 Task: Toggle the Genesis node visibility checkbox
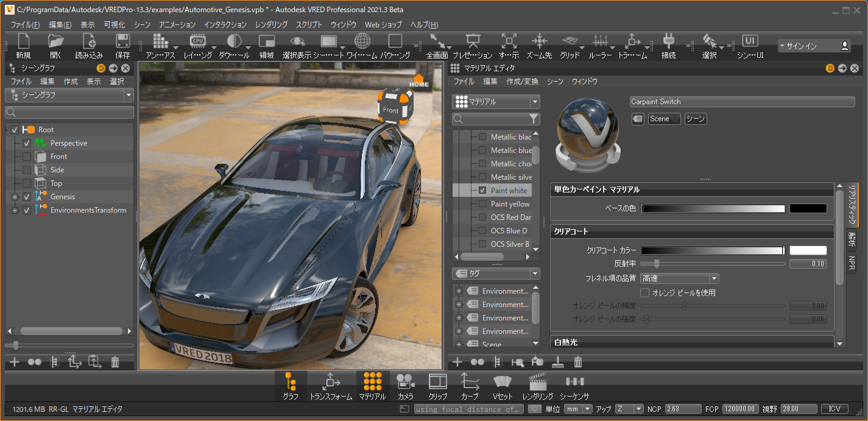coord(27,197)
